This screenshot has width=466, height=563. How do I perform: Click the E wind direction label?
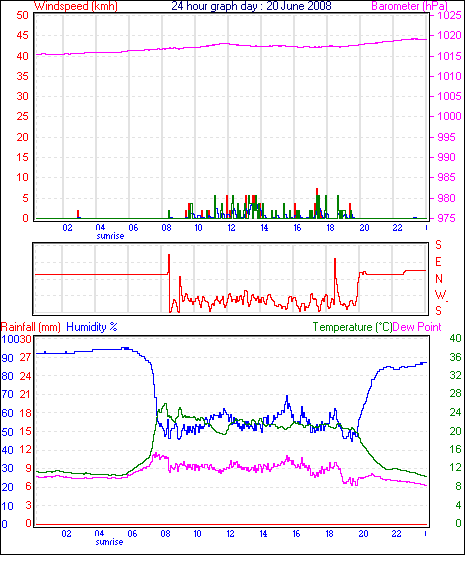438,262
